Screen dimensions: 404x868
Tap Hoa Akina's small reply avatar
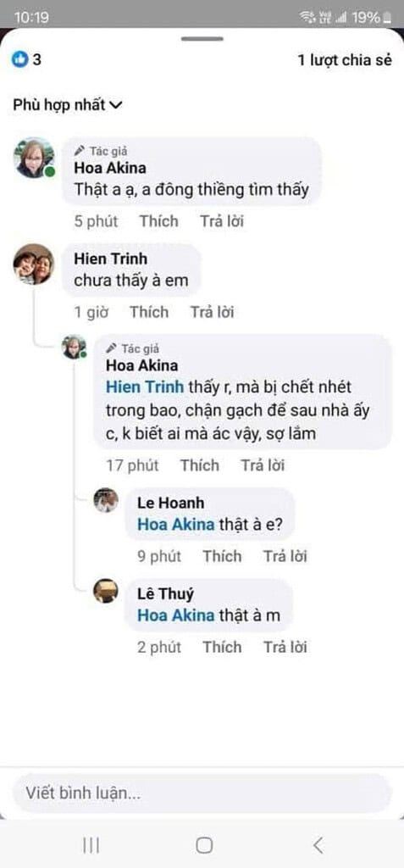point(74,347)
